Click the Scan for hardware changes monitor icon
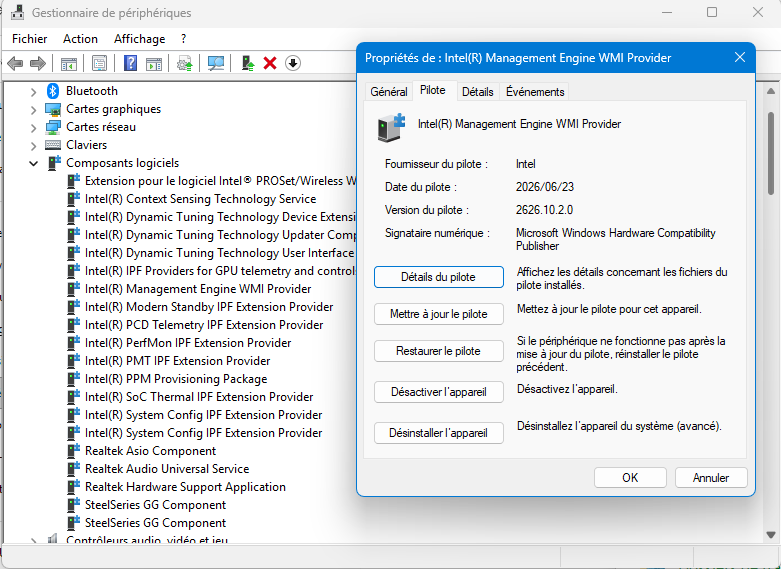The image size is (781, 569). [216, 63]
